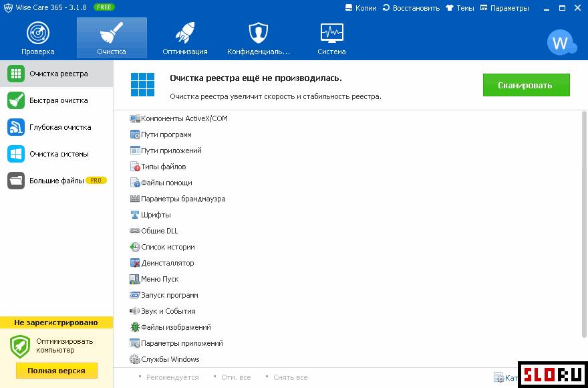The height and width of the screenshot is (388, 588).
Task: Click the Оптимизировать компьютер shield icon
Action: click(20, 347)
